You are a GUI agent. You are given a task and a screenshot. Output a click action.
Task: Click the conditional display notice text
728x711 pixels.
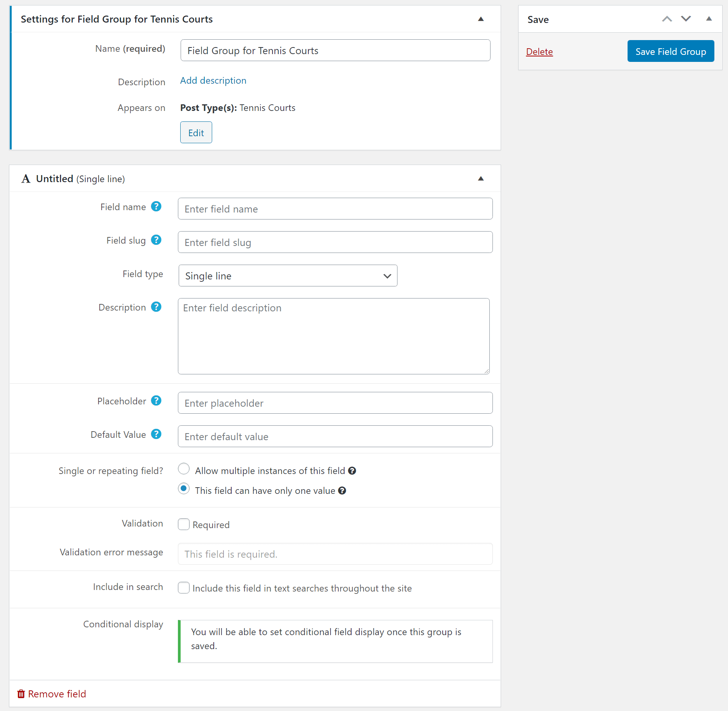coord(326,639)
